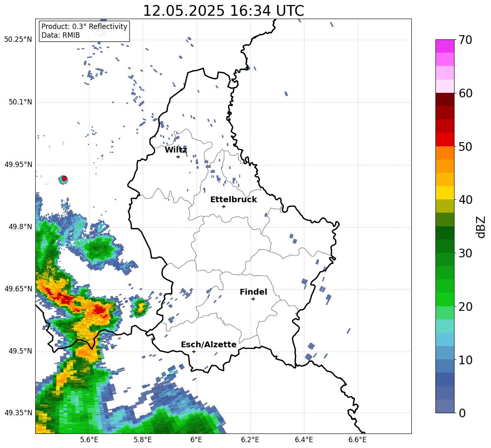Viewport: 491px width, 448px height.
Task: Click the 6°E longitude tick label
Action: tap(196, 440)
